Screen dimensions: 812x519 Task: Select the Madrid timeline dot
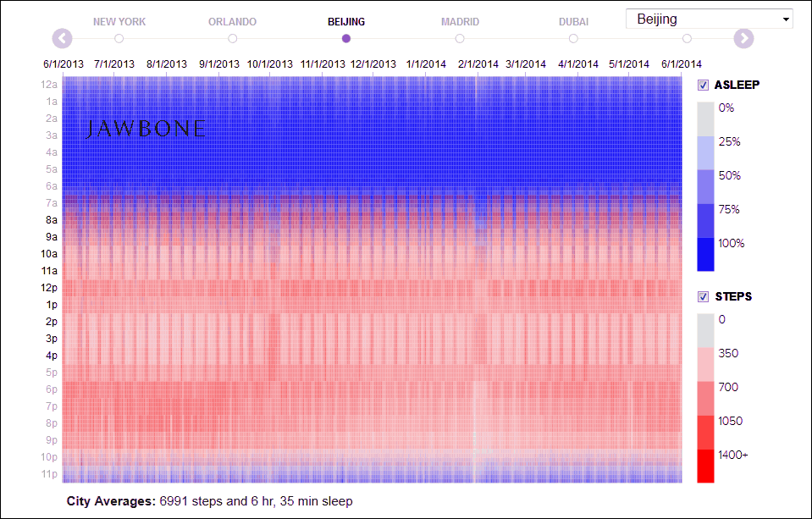coord(459,38)
